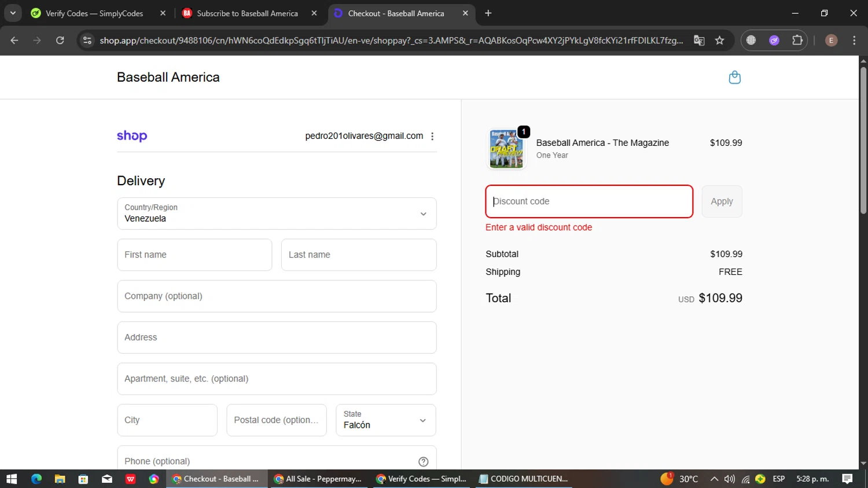Open Chrome's three-dot menu

(854, 41)
